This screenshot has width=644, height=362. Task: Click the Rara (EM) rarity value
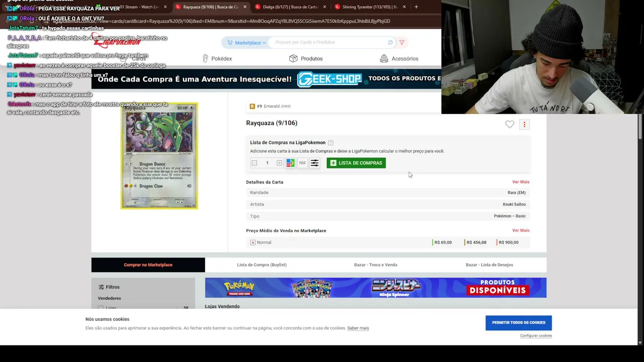click(517, 193)
